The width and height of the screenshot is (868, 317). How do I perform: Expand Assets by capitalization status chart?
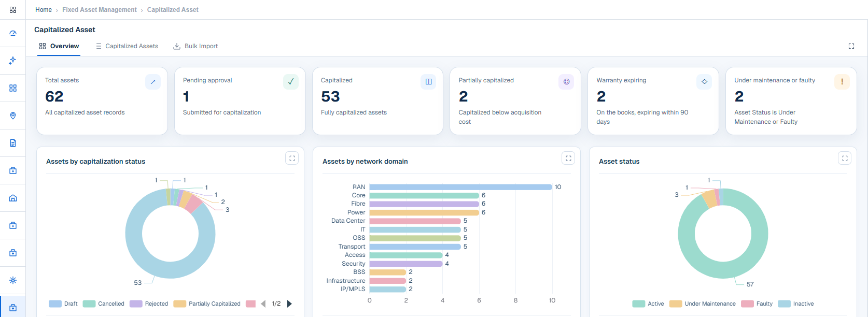pyautogui.click(x=292, y=159)
